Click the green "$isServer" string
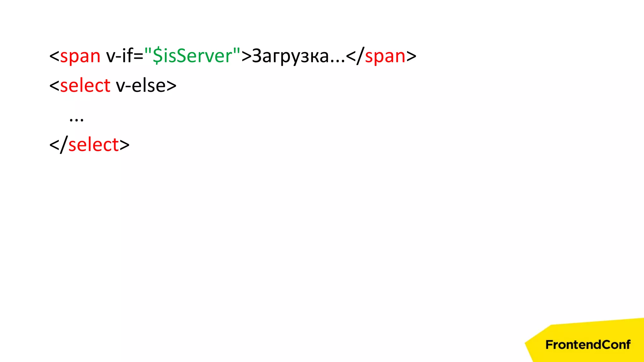The width and height of the screenshot is (644, 362). [x=192, y=56]
